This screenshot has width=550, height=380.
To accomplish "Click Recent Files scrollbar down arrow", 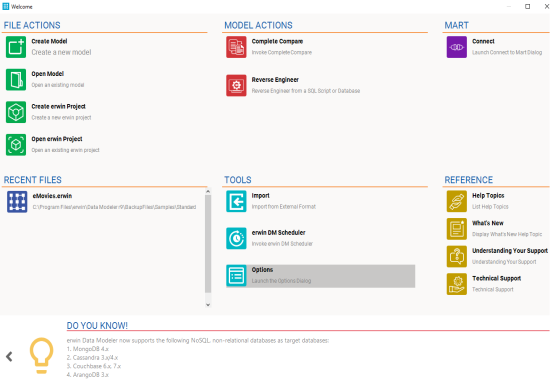I will point(208,305).
